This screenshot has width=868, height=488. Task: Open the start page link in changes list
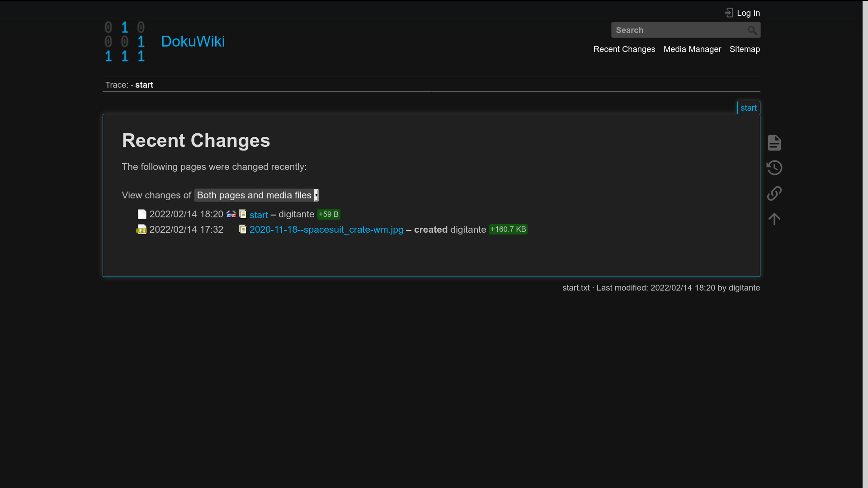259,215
